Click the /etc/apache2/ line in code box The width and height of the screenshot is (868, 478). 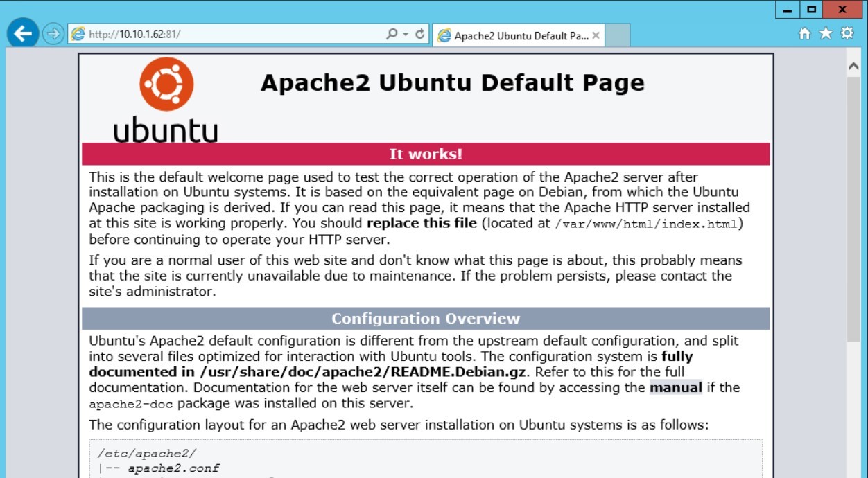point(147,454)
